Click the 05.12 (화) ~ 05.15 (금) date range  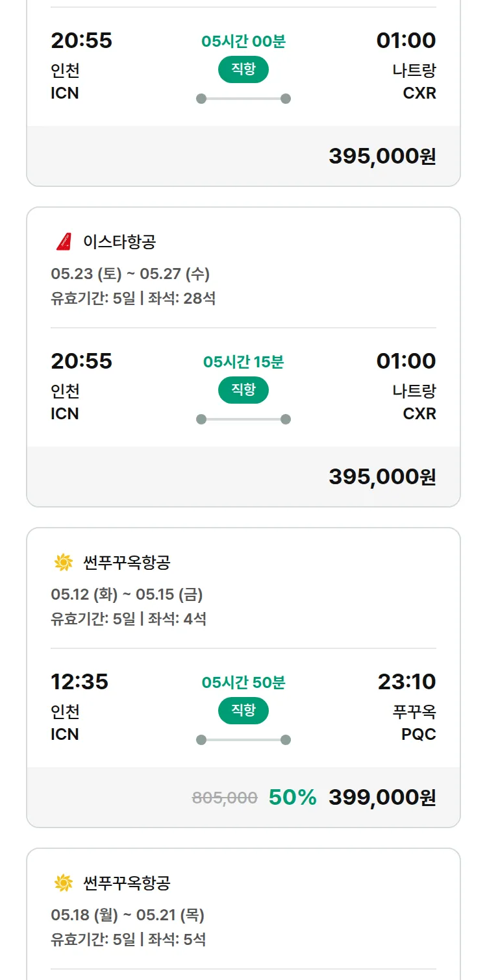127,594
